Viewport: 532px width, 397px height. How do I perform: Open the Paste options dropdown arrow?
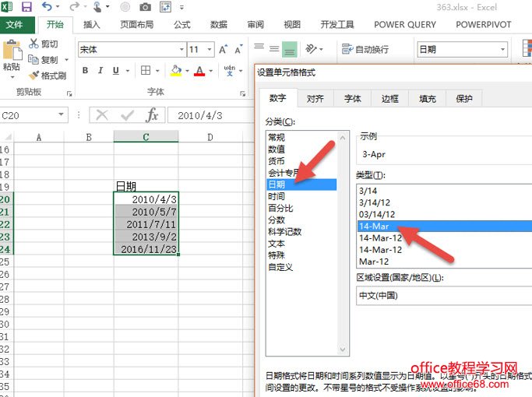12,77
